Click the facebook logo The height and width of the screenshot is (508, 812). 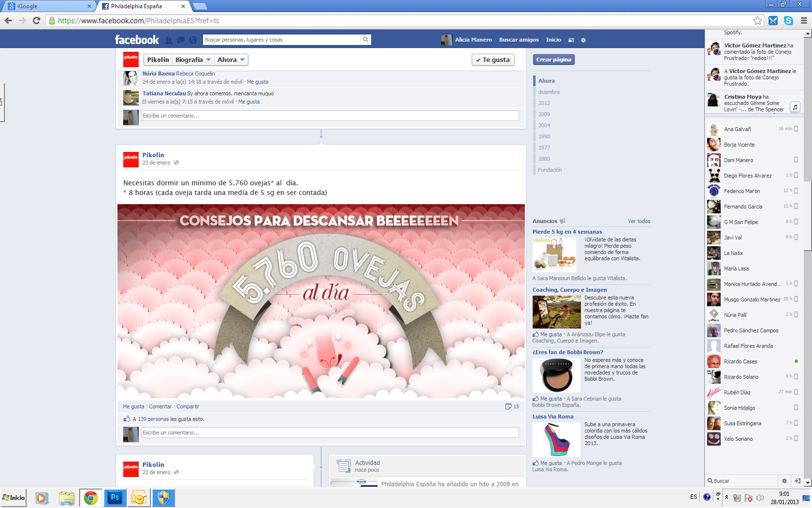(x=137, y=40)
